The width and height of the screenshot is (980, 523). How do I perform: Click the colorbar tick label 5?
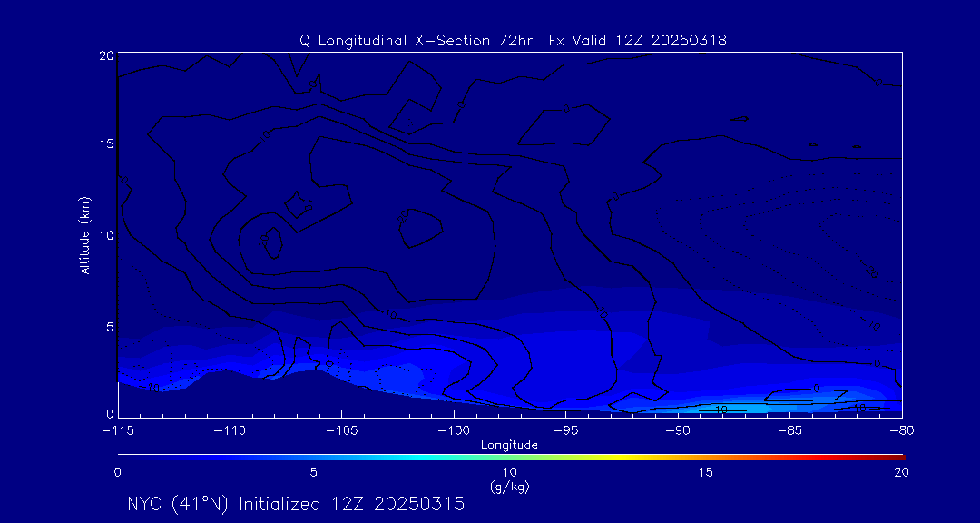pyautogui.click(x=314, y=473)
